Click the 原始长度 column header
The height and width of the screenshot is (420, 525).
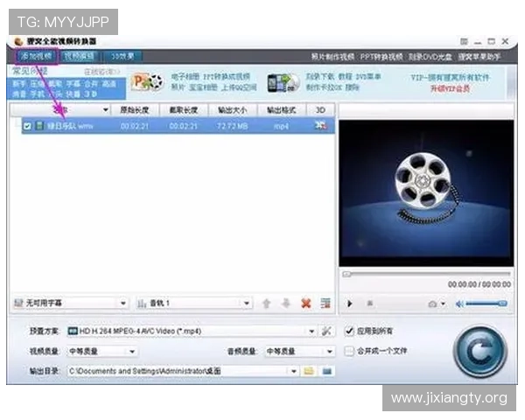pos(135,110)
